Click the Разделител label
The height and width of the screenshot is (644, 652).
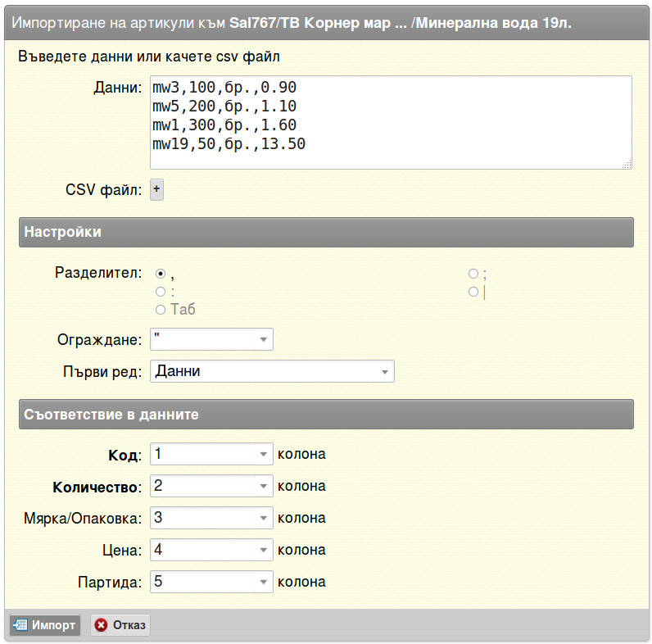pos(98,273)
